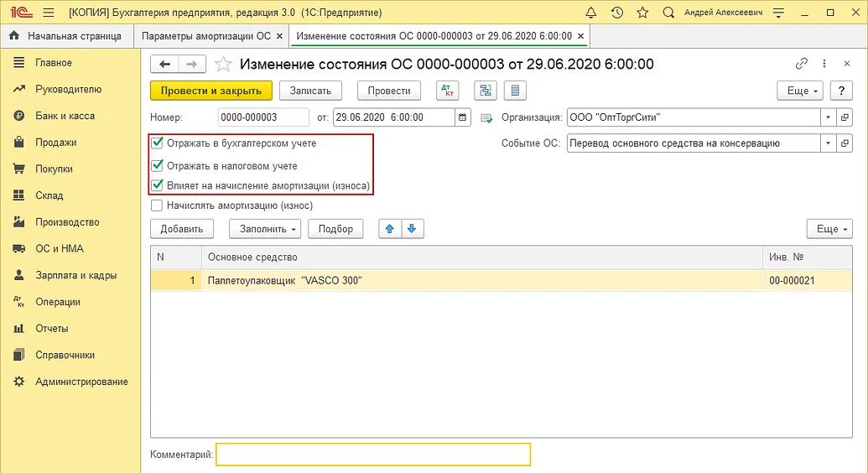Screen dimensions: 868x473
Task: Select row Паллетоупаковщик "VASCO 300"
Action: pyautogui.click(x=501, y=281)
